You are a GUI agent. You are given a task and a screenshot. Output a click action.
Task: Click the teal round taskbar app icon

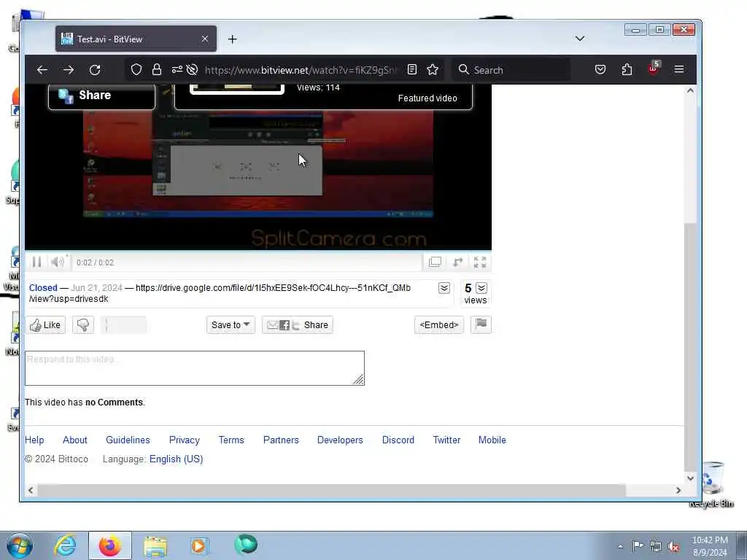pos(246,545)
